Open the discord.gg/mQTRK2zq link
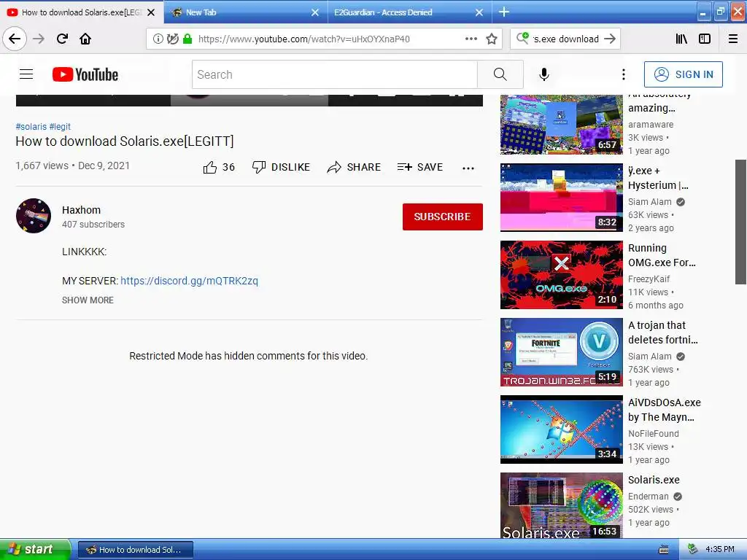The height and width of the screenshot is (560, 747). 189,281
